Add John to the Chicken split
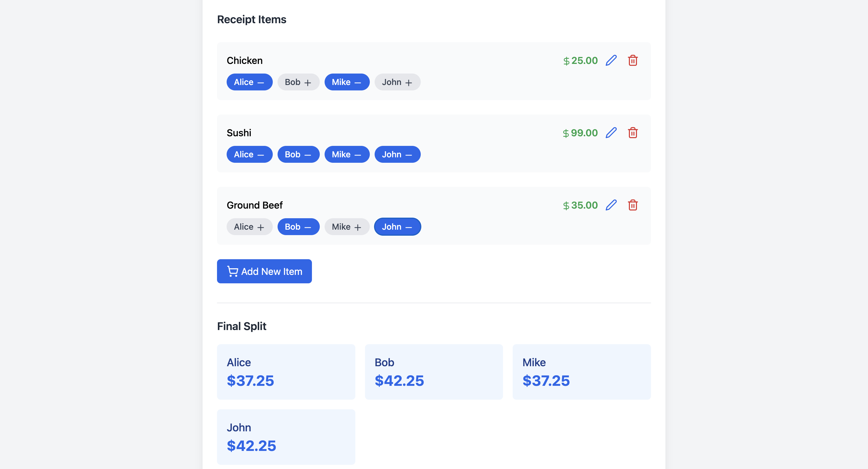This screenshot has height=469, width=868. tap(397, 82)
